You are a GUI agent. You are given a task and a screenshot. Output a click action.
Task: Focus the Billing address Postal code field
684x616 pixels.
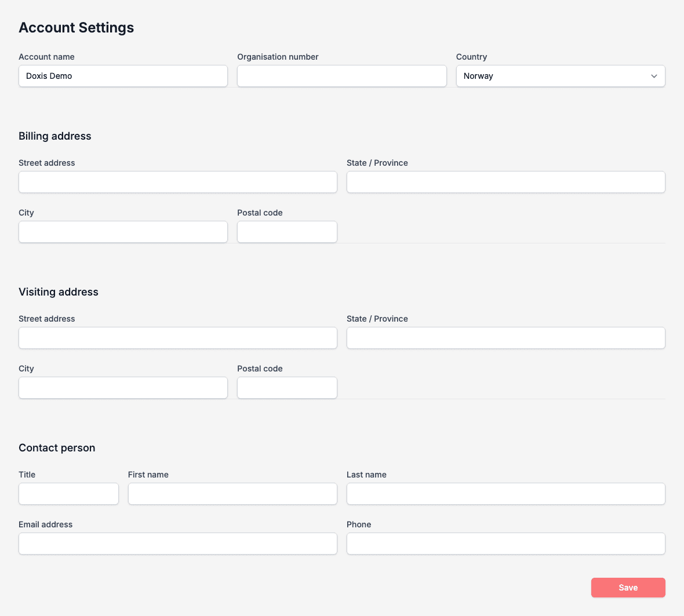click(x=287, y=232)
